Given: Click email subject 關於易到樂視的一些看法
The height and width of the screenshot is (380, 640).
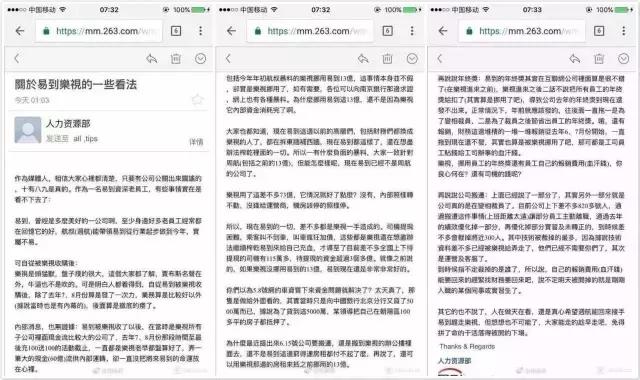Looking at the screenshot, I should (x=76, y=84).
